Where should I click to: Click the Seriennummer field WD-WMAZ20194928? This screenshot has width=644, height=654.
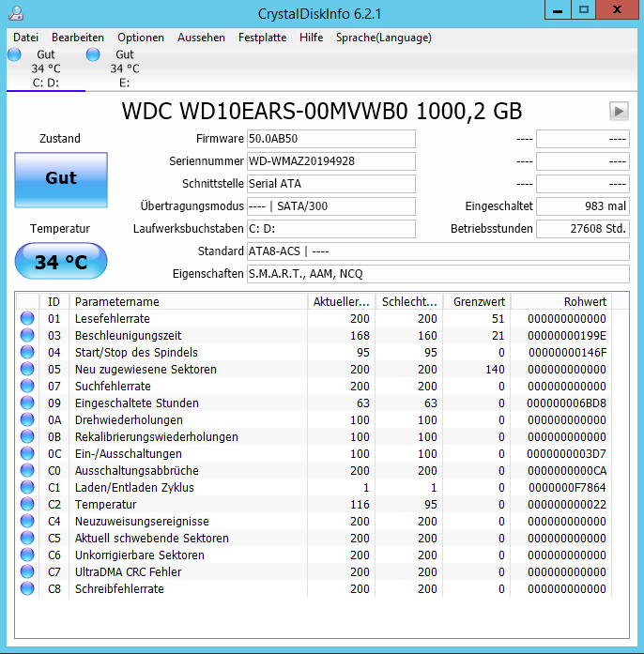(331, 161)
